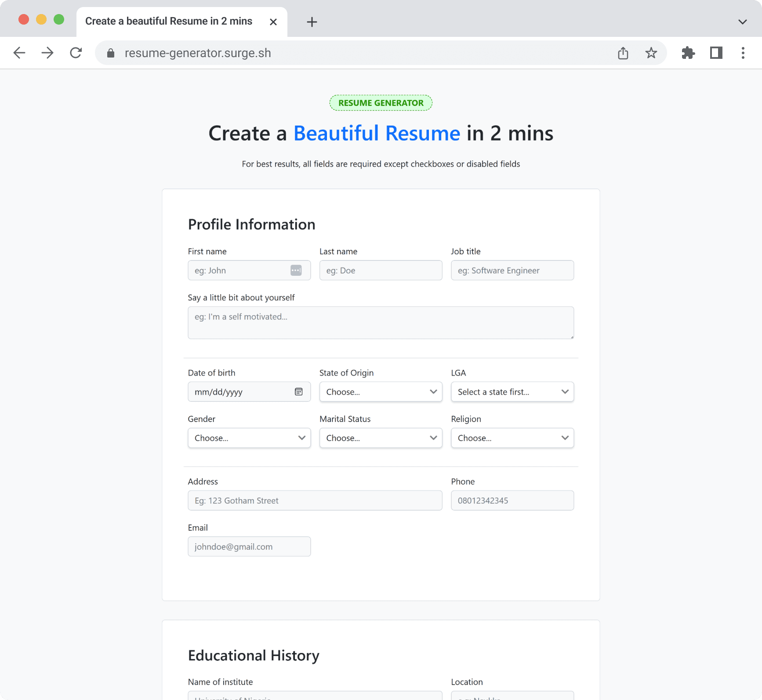The width and height of the screenshot is (762, 700).
Task: Focus the Say a little bit about yourself textarea
Action: click(381, 322)
